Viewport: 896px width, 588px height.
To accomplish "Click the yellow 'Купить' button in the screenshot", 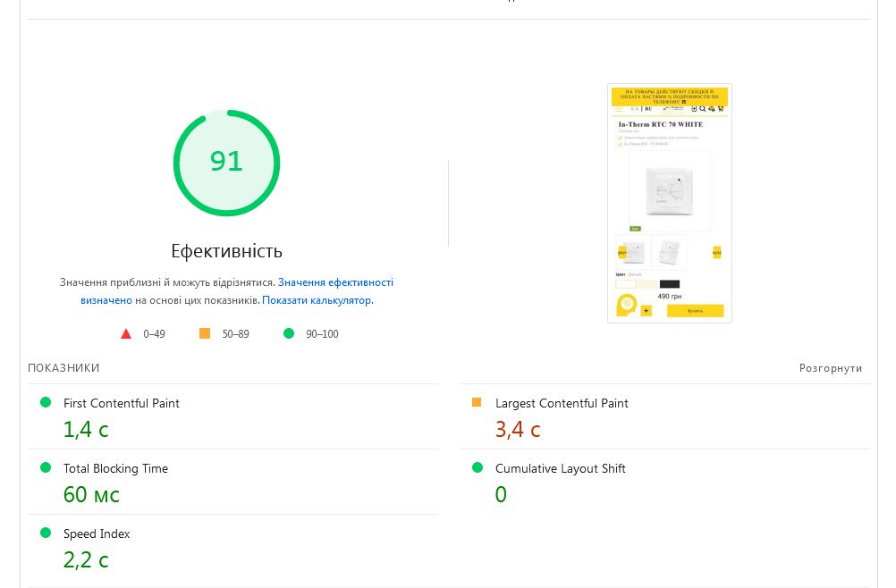I will (x=695, y=311).
